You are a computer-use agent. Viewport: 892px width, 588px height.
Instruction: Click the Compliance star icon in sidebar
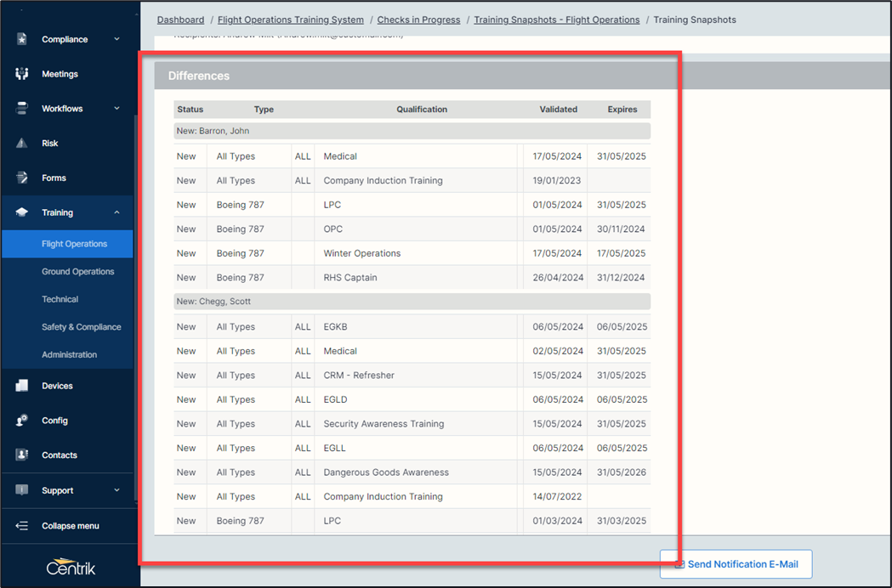[x=22, y=39]
